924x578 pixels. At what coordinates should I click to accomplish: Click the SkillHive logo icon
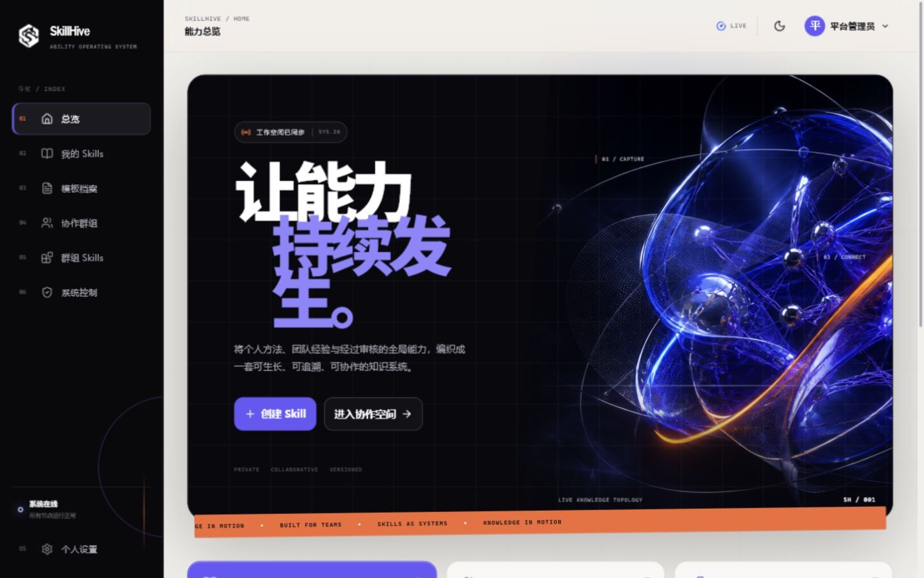(28, 36)
